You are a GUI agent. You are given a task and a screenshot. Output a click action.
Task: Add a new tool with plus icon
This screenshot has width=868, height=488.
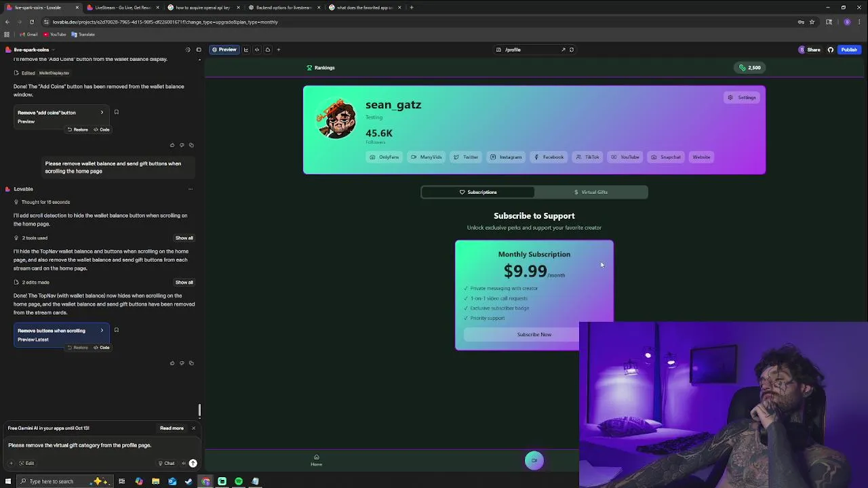tap(278, 49)
